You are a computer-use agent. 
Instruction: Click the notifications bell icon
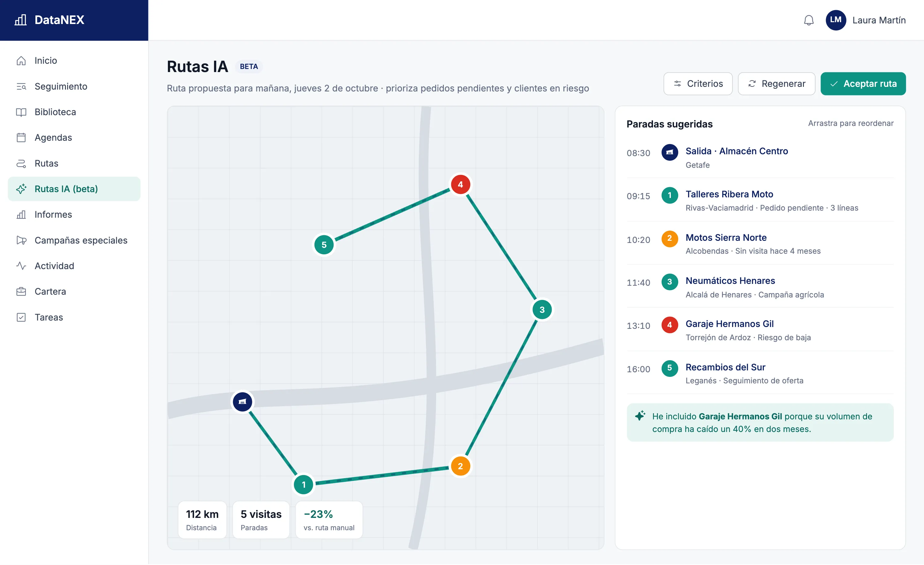(808, 20)
